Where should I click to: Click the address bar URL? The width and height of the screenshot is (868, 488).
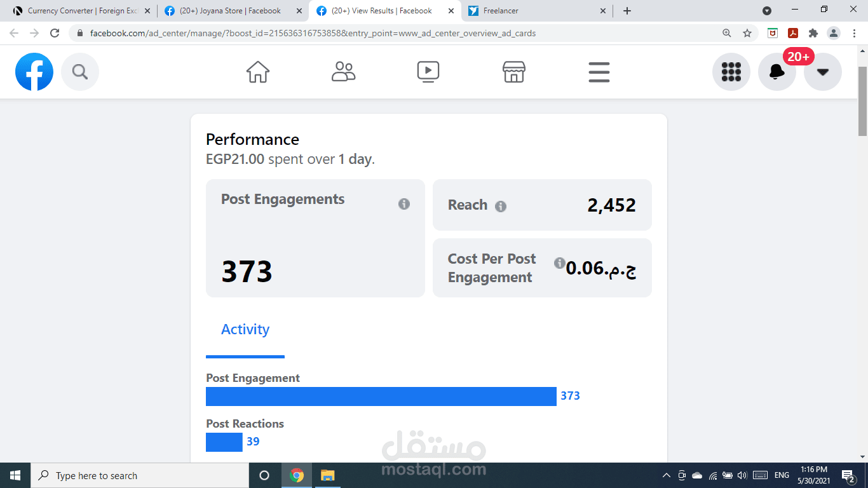point(313,33)
